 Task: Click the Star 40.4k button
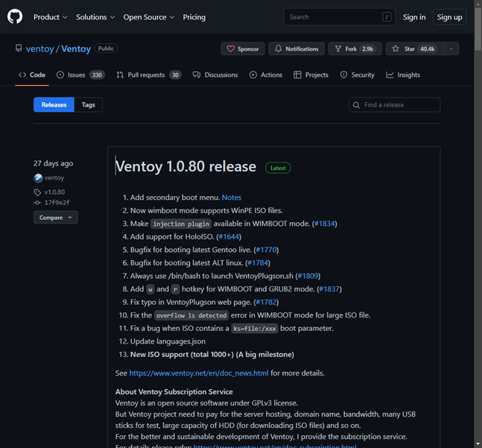click(415, 48)
